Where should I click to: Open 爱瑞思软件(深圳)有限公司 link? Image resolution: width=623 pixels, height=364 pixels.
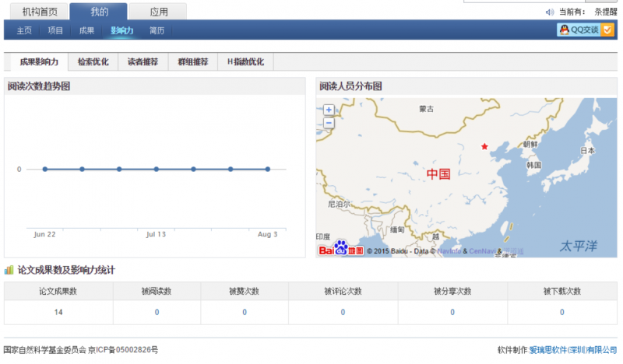[x=572, y=350]
